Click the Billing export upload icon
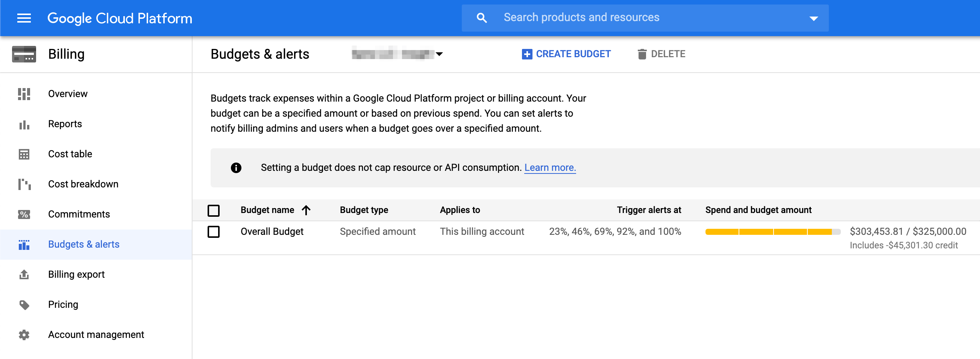Screen dimensions: 980x359 pyautogui.click(x=24, y=274)
